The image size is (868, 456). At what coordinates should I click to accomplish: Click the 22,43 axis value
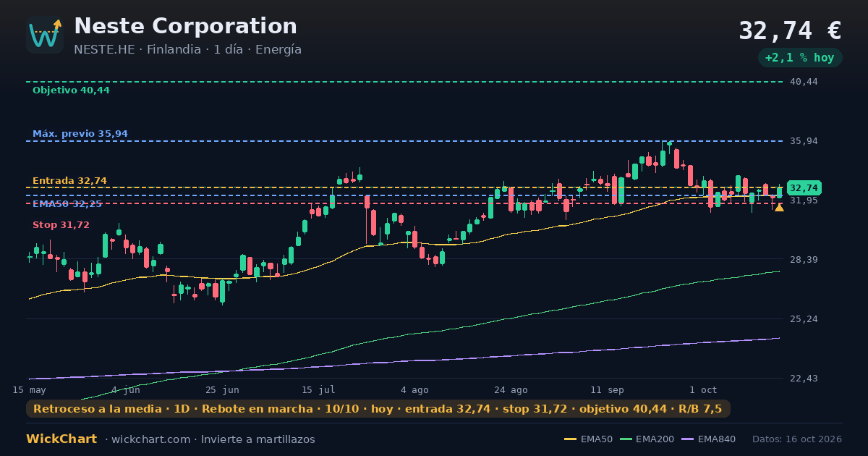804,379
